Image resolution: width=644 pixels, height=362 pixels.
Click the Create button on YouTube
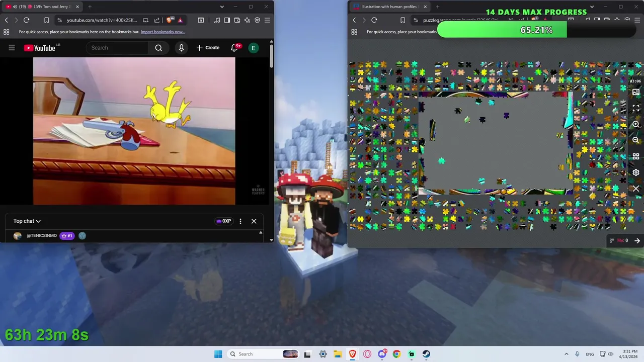pos(208,48)
